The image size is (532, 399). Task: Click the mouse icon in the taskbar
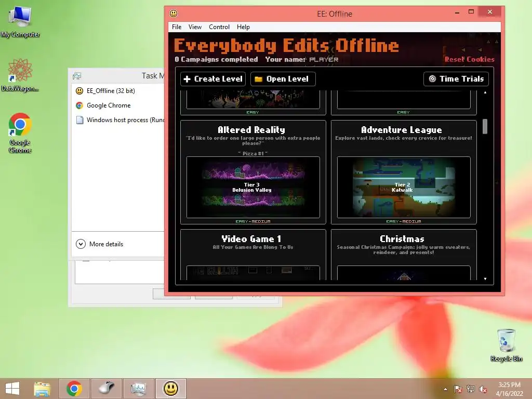point(106,389)
